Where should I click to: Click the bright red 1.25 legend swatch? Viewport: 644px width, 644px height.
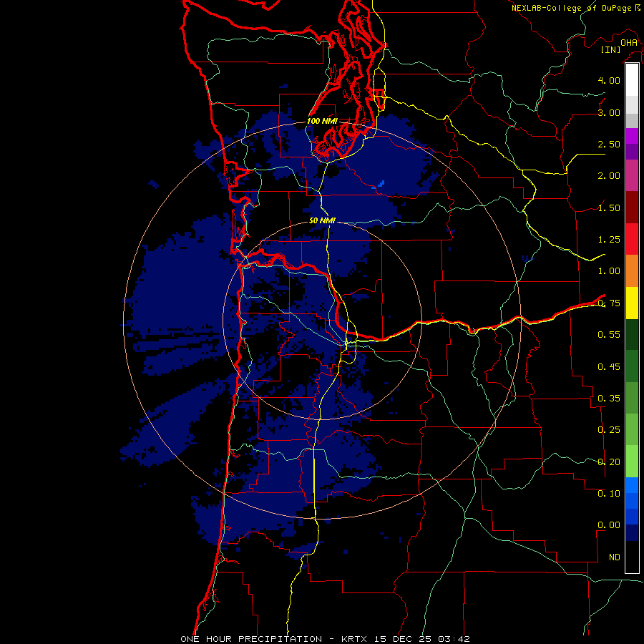pyautogui.click(x=632, y=239)
